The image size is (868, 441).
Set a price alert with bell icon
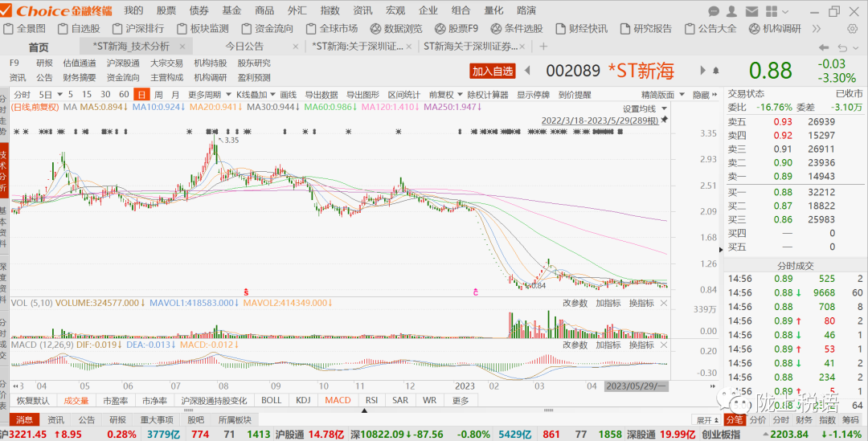716,71
